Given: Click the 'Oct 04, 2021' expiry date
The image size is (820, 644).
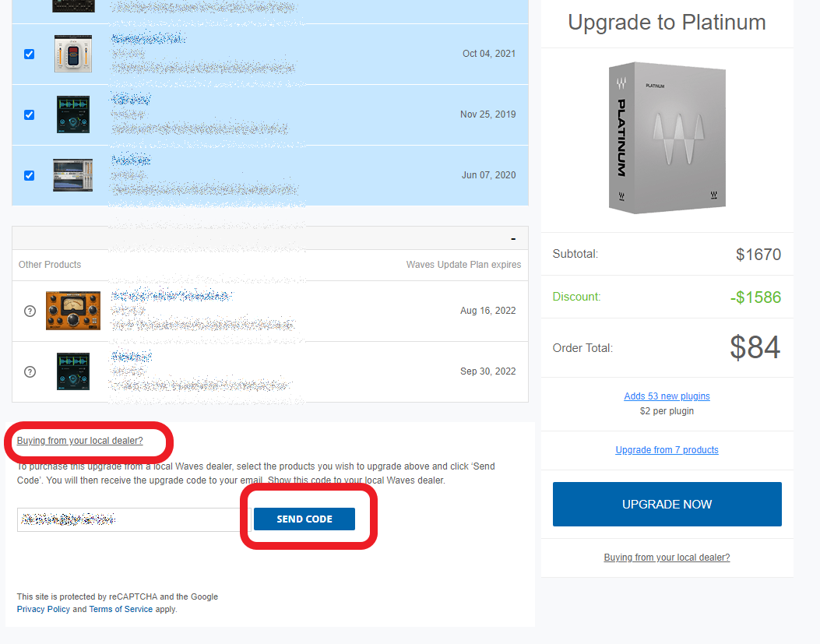Looking at the screenshot, I should [x=489, y=54].
